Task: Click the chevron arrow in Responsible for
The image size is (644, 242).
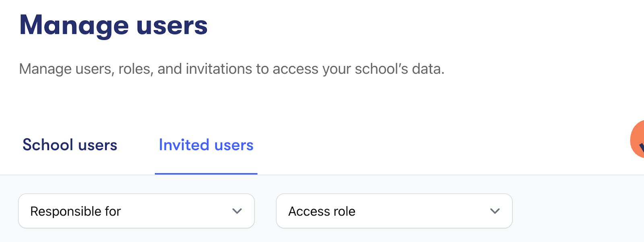Action: pyautogui.click(x=237, y=211)
